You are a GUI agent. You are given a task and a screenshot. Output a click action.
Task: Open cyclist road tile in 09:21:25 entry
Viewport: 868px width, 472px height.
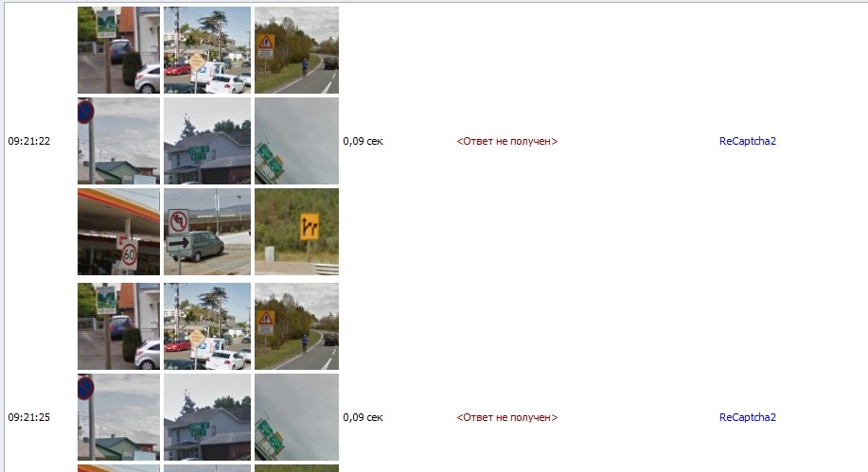coord(296,326)
